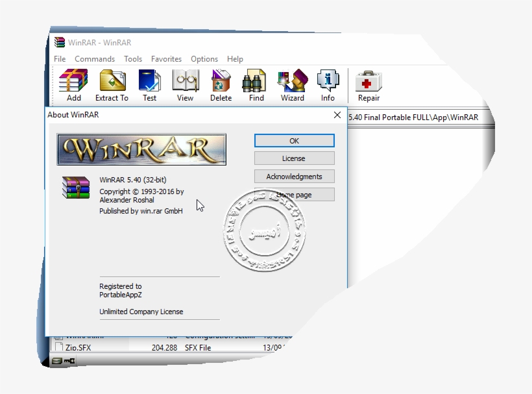The height and width of the screenshot is (394, 532).
Task: Click the Test archive icon
Action: tap(149, 80)
